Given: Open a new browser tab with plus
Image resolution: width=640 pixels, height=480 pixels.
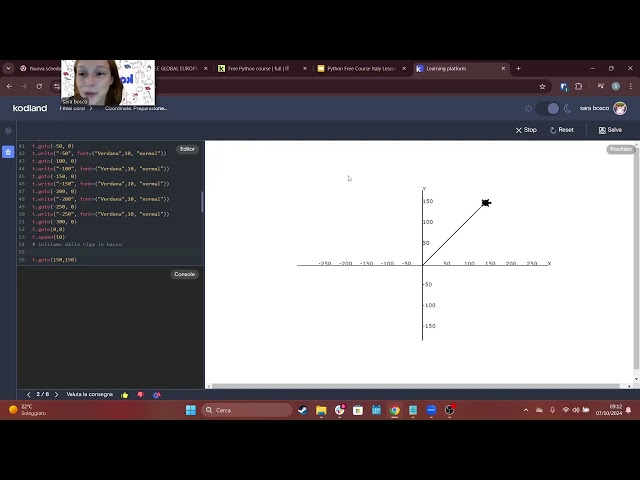Looking at the screenshot, I should point(518,69).
